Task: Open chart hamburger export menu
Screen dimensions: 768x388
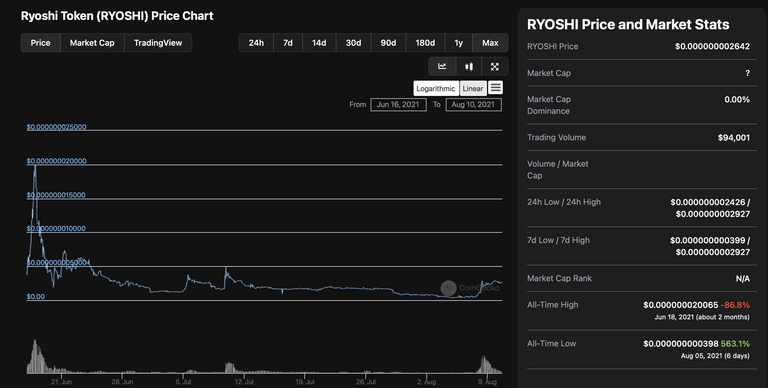Action: [496, 88]
